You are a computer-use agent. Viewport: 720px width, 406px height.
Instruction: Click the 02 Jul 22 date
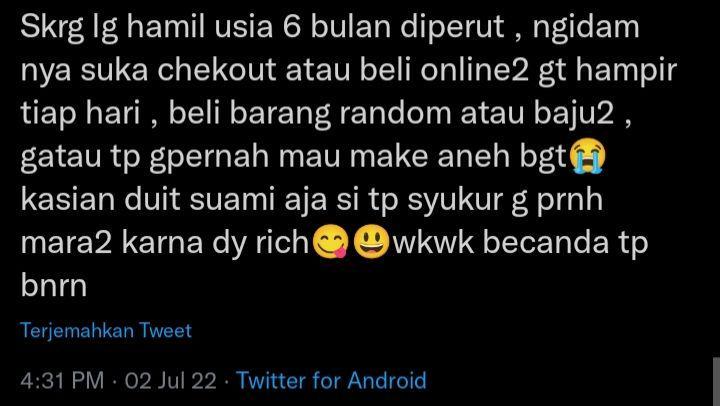click(x=170, y=381)
